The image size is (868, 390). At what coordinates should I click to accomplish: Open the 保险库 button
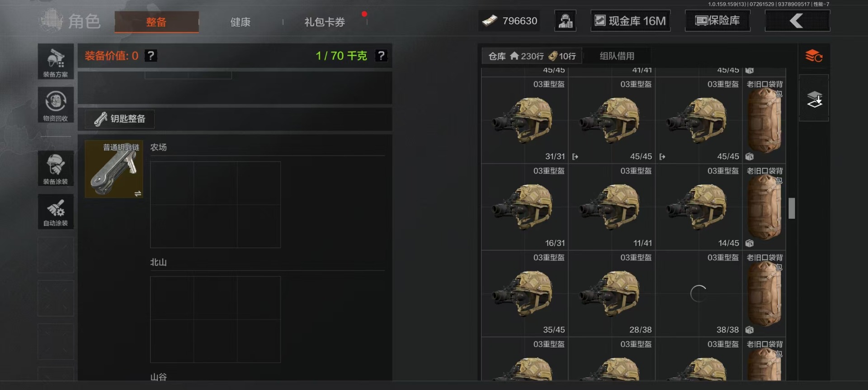717,21
